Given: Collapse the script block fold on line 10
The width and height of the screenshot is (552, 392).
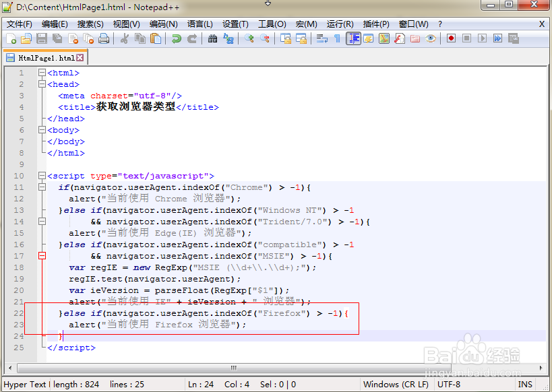Looking at the screenshot, I should pos(42,176).
